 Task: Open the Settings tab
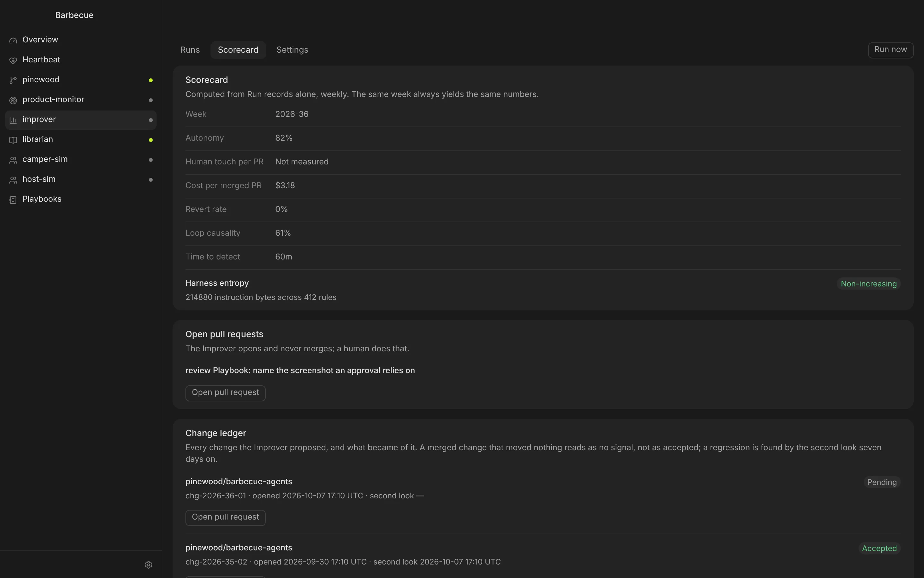(292, 50)
